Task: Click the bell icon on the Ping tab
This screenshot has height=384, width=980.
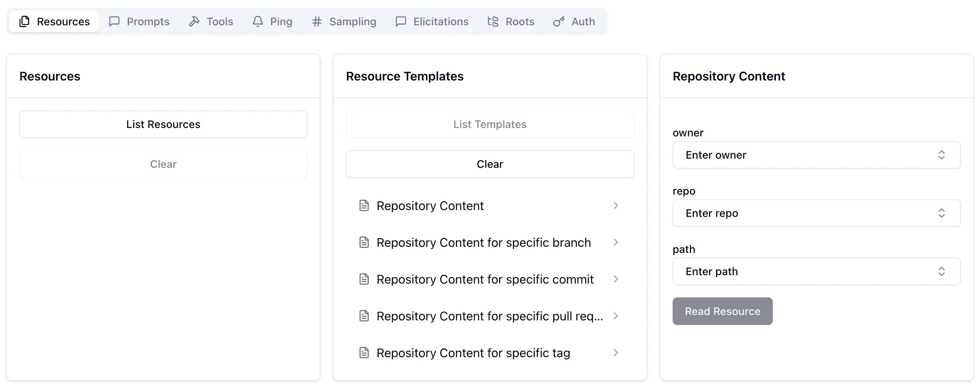Action: click(x=257, y=21)
